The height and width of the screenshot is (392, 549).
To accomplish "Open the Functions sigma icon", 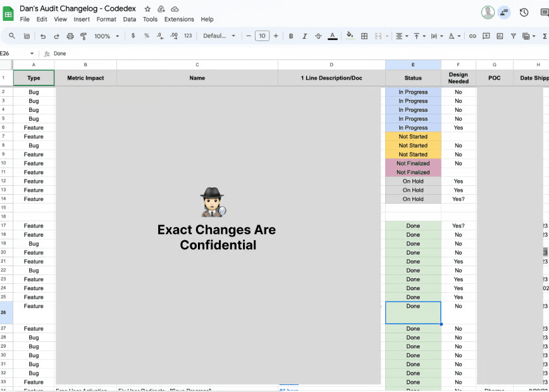I will pos(545,36).
